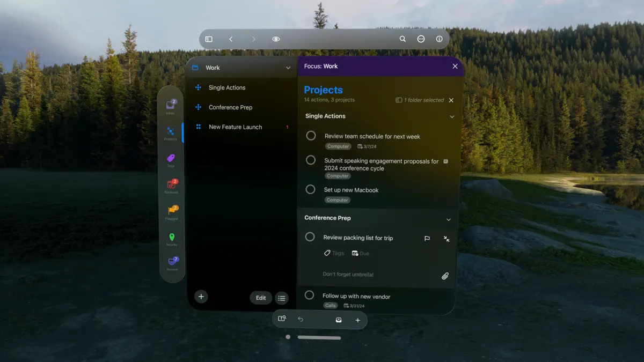Viewport: 644px width, 362px height.
Task: Open the Forecast view
Action: tap(171, 185)
